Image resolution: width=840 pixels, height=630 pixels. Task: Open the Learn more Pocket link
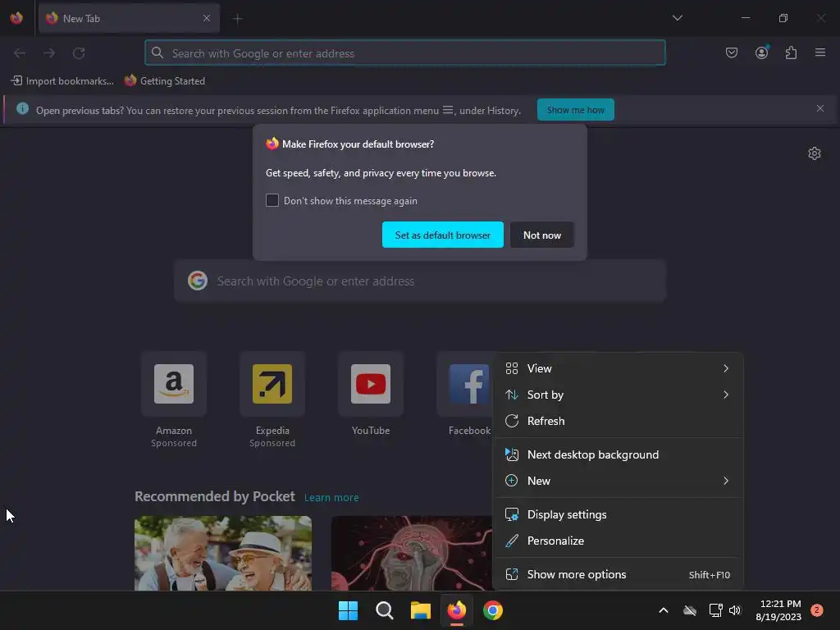(331, 498)
